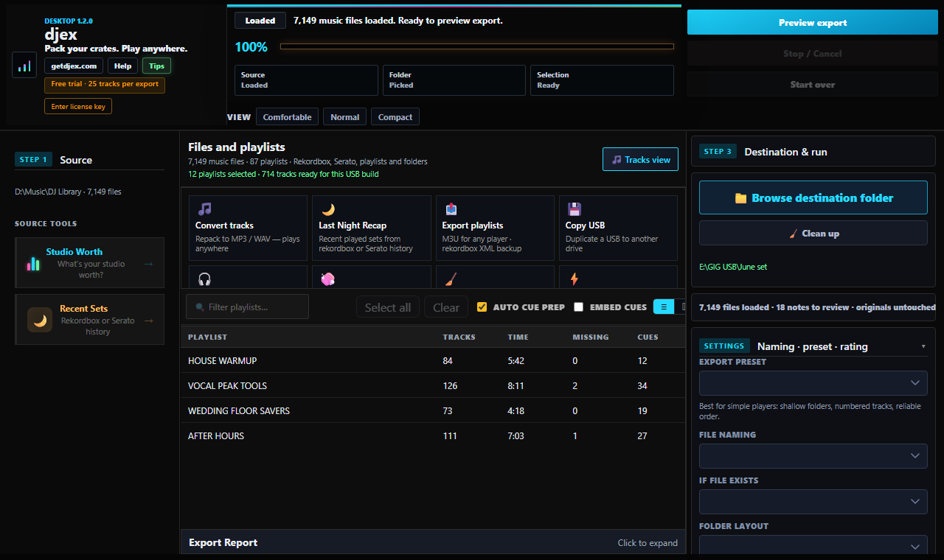Click the lightning bolt tool card icon
Image resolution: width=944 pixels, height=560 pixels.
click(575, 279)
